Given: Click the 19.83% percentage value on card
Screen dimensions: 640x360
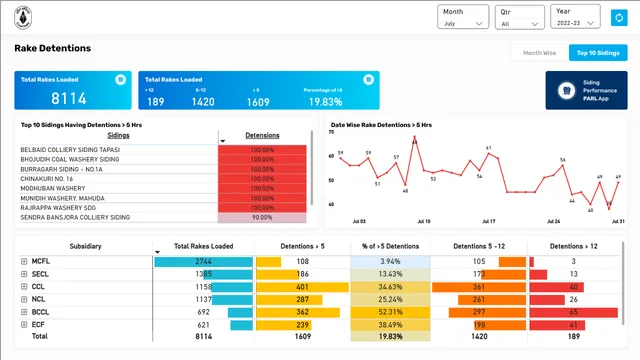Looking at the screenshot, I should point(325,102).
